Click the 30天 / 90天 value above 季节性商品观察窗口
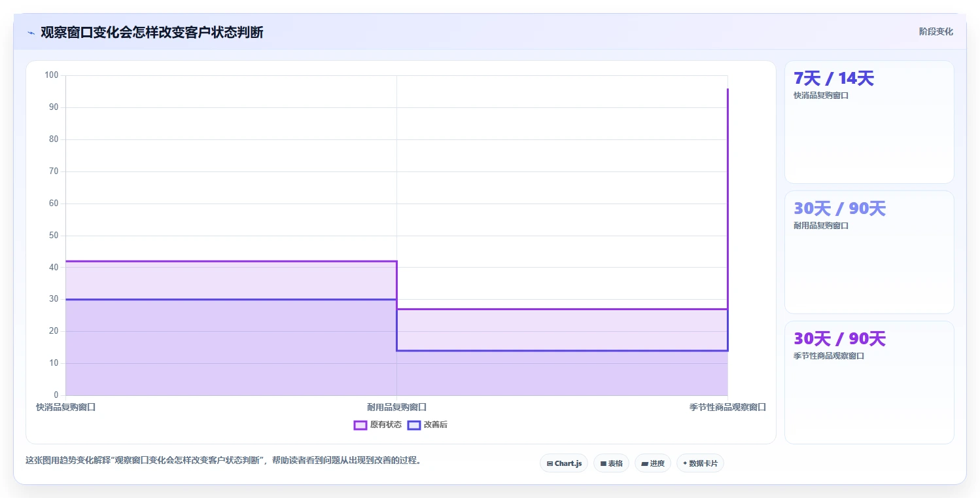Viewport: 980px width, 498px height. pos(839,339)
